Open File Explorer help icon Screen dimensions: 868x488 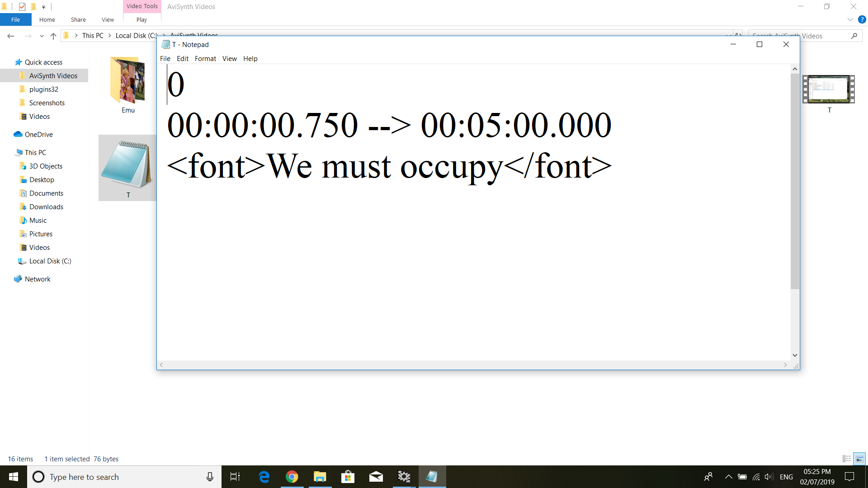(862, 19)
